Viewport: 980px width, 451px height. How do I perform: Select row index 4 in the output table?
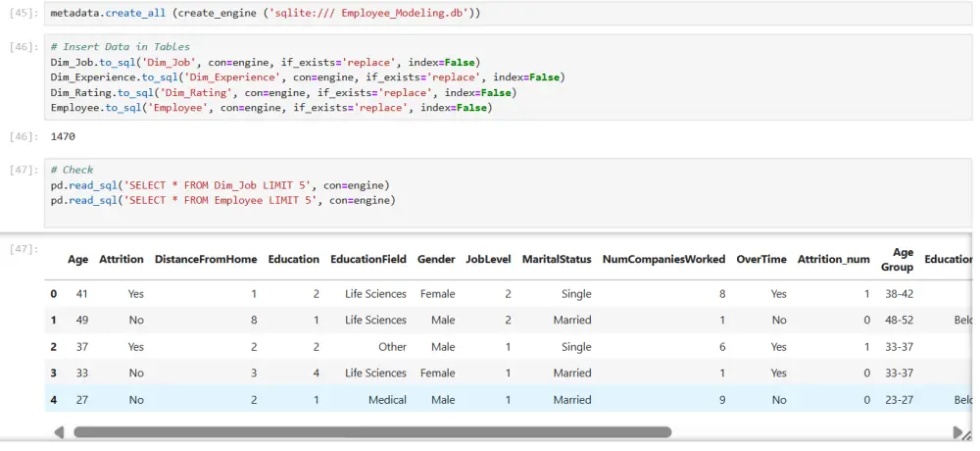point(54,400)
